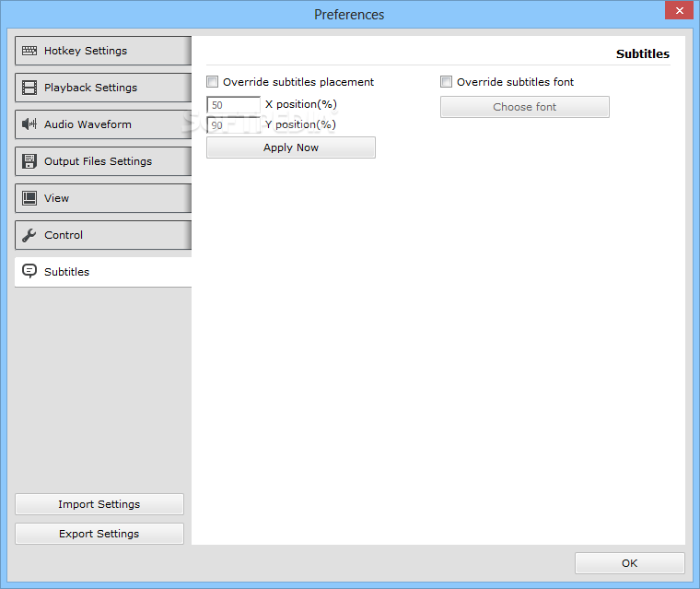Click the monitor icon beside View
Screen dimensions: 700x589
[29, 198]
